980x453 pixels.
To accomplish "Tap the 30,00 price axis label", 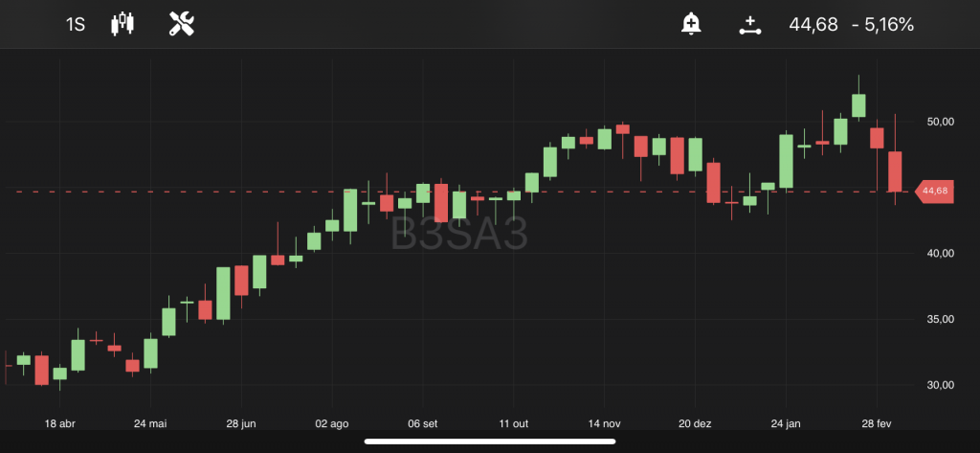I will 940,385.
